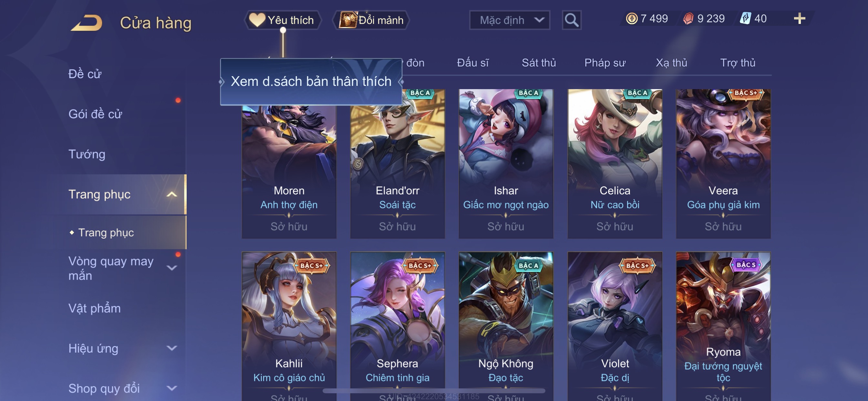This screenshot has width=868, height=401.
Task: Tap the chest icon in Đổi mảnh
Action: 347,20
